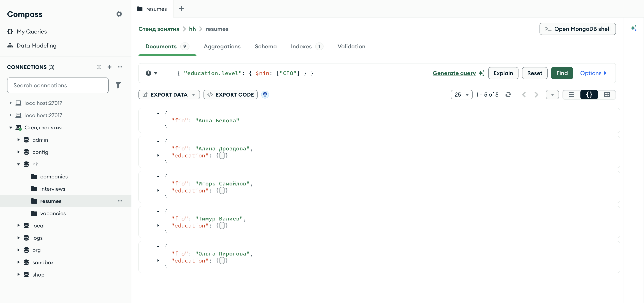Refresh the documents results
Viewport: 644px width, 303px height.
click(508, 95)
